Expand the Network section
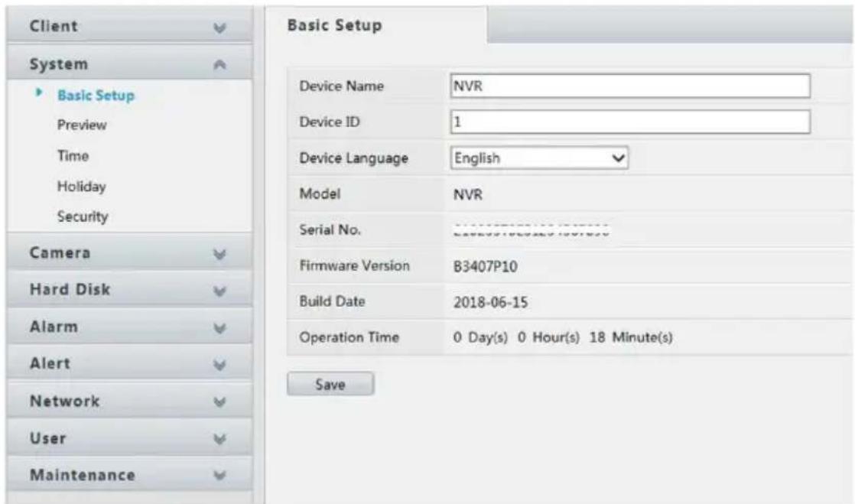 point(129,401)
